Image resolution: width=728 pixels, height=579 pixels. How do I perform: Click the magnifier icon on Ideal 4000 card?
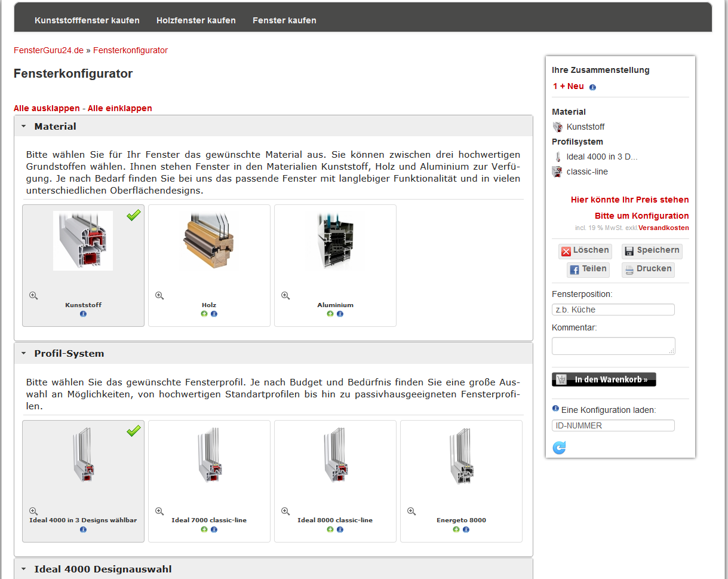33,511
